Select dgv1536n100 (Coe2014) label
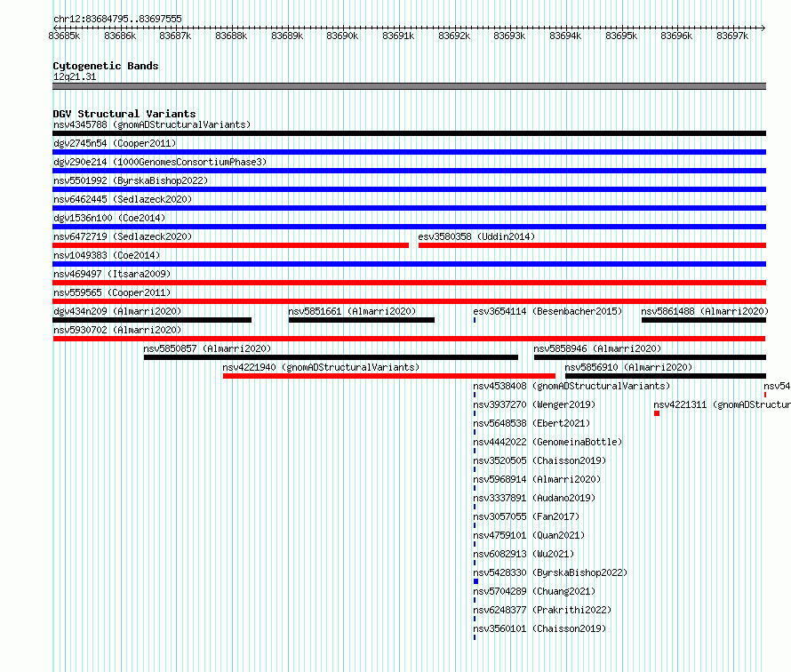The width and height of the screenshot is (791, 672). click(109, 218)
